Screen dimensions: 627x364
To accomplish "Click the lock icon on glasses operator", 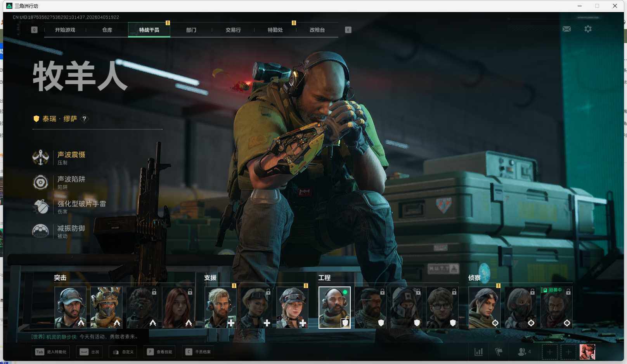I will click(x=454, y=292).
